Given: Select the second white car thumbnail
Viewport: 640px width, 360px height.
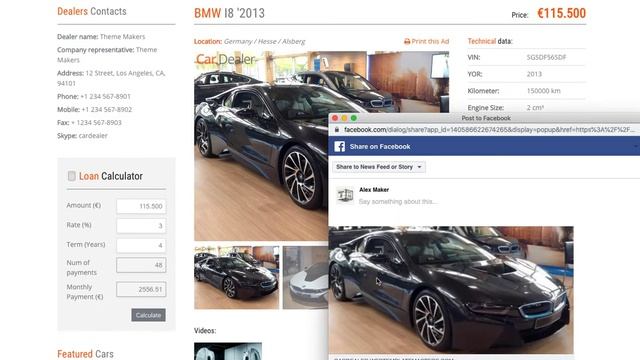Looking at the screenshot, I should (x=306, y=278).
